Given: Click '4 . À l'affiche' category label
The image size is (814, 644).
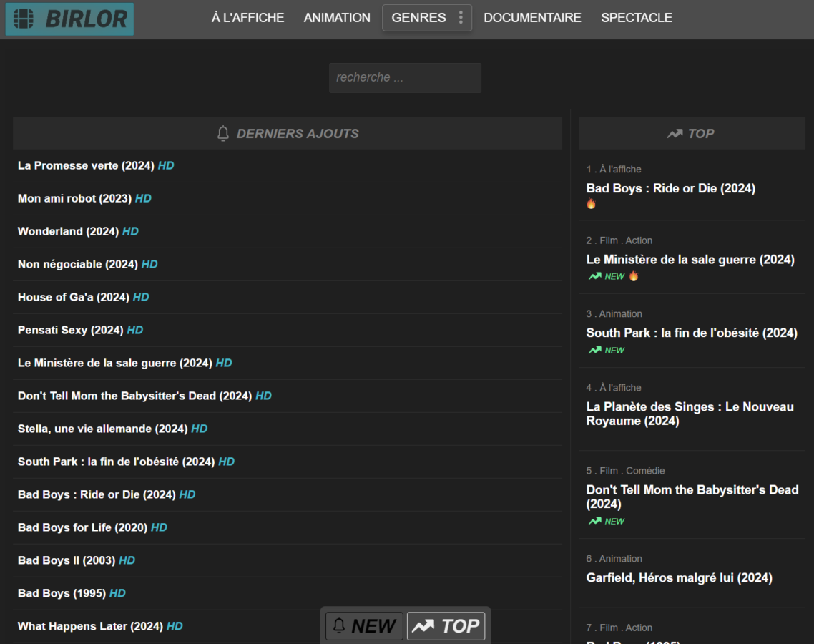Looking at the screenshot, I should coord(614,387).
